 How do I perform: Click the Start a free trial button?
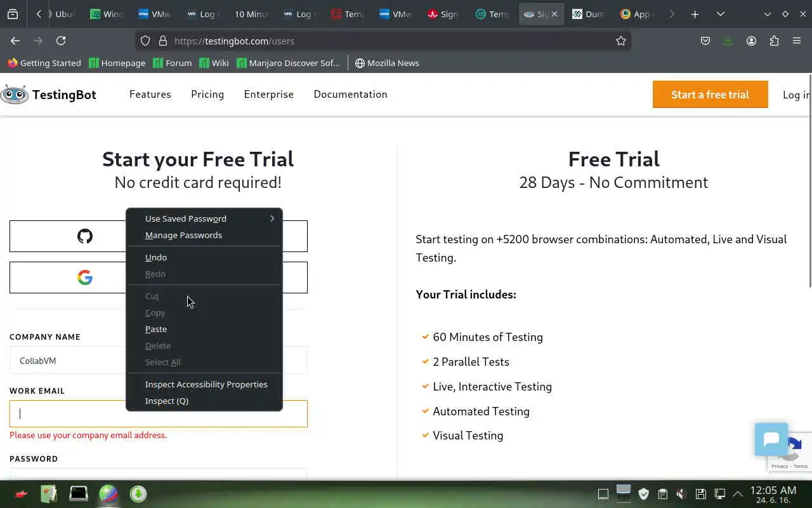(710, 95)
